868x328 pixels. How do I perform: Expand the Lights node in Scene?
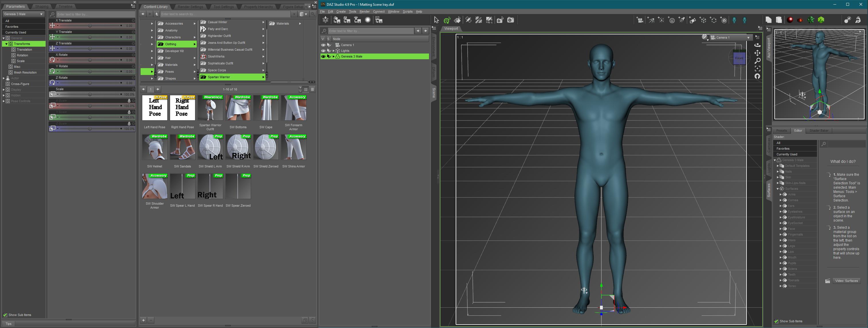click(334, 51)
